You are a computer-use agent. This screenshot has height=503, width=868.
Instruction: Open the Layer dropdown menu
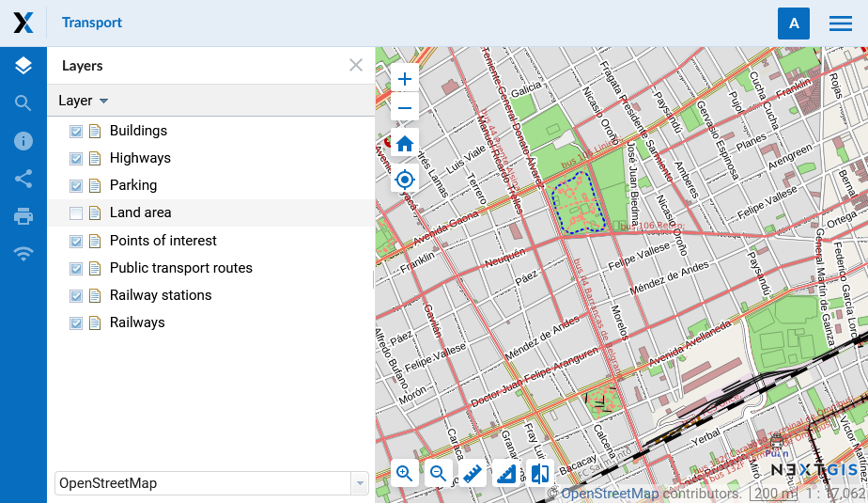83,101
